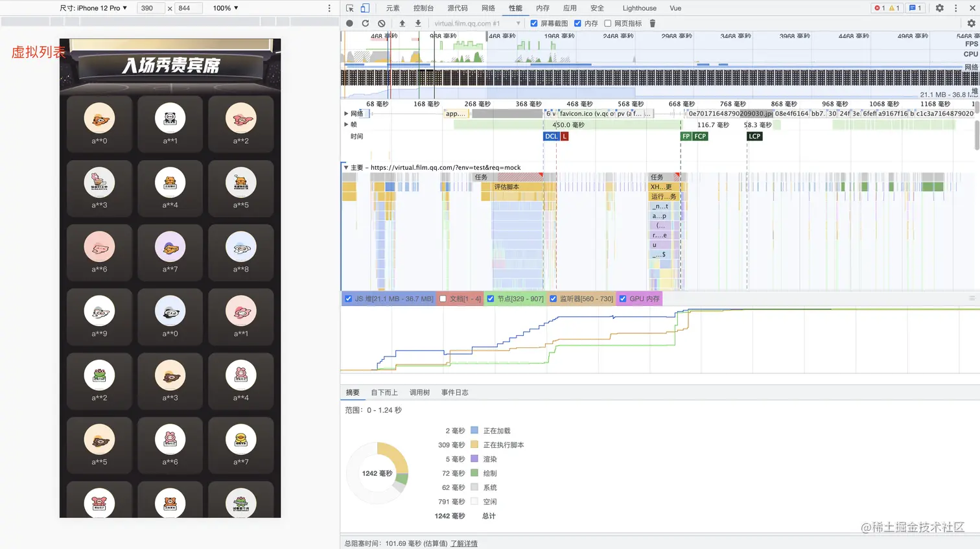Viewport: 980px width, 549px height.
Task: Click the 了解详情 link
Action: point(463,544)
